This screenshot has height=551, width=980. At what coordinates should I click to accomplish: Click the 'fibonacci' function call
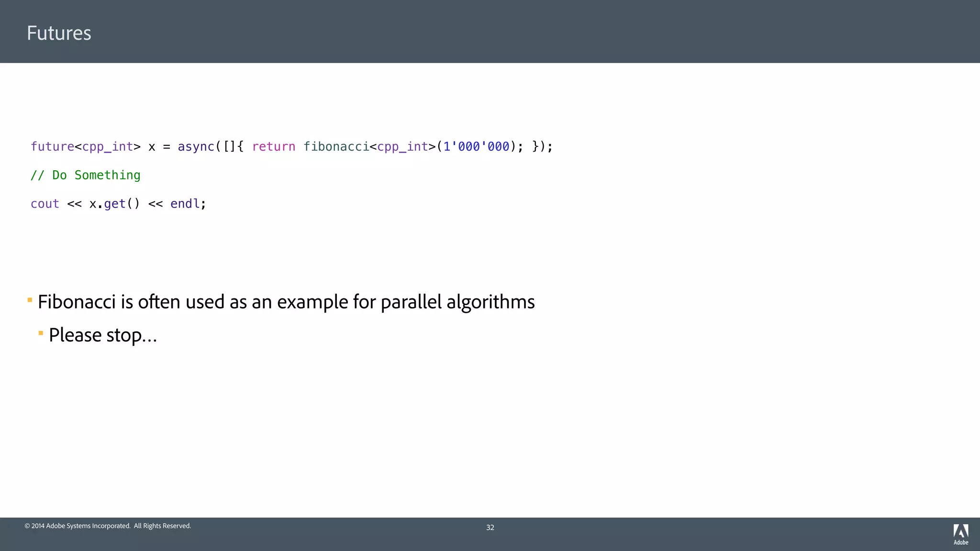336,146
